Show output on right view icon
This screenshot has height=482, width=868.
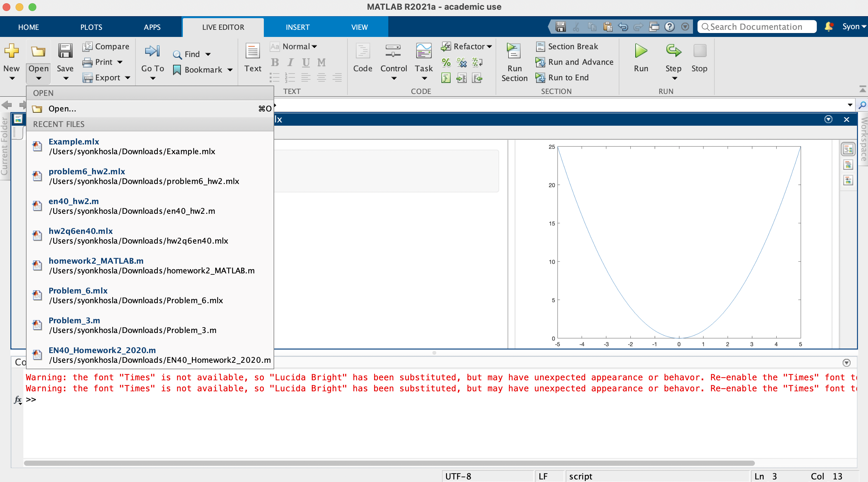[848, 149]
